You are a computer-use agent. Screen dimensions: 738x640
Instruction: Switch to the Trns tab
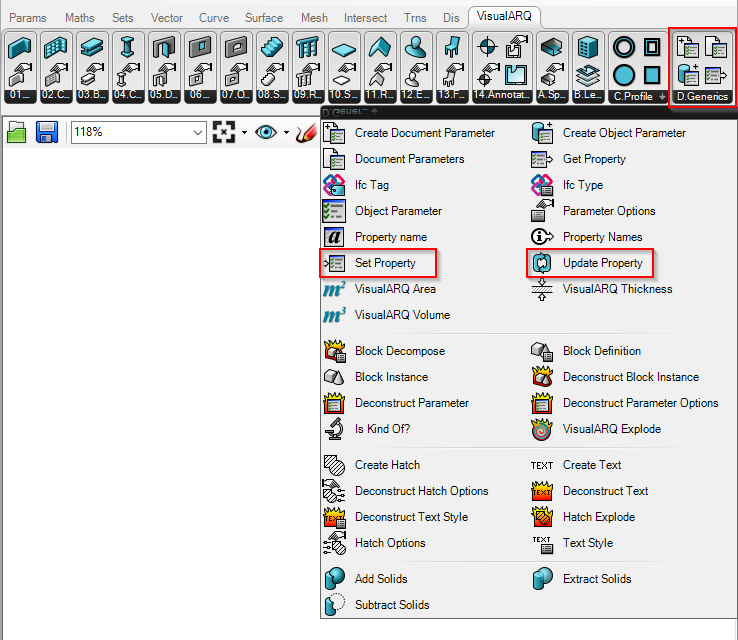tap(415, 18)
